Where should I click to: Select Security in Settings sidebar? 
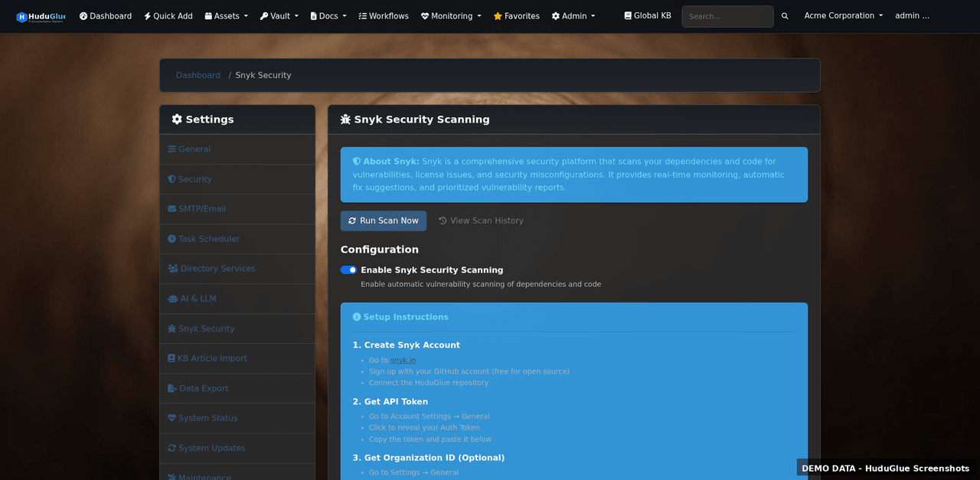tap(237, 179)
